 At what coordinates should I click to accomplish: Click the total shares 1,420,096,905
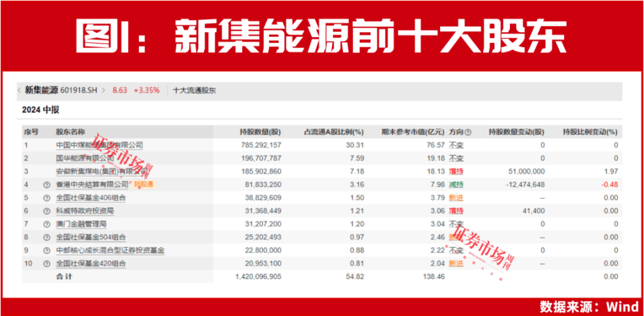[x=258, y=276]
